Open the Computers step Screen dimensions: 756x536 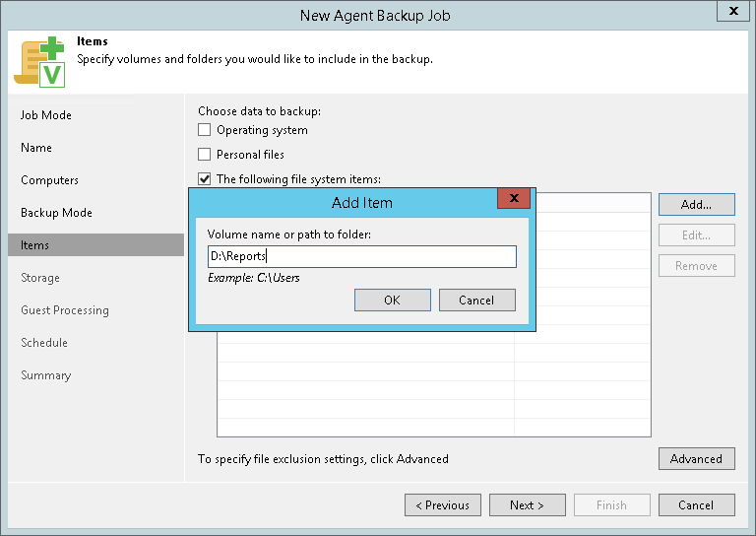[49, 180]
